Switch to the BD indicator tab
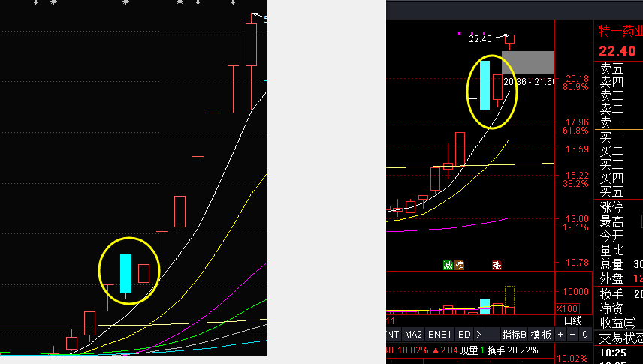The height and width of the screenshot is (364, 643). pyautogui.click(x=464, y=334)
